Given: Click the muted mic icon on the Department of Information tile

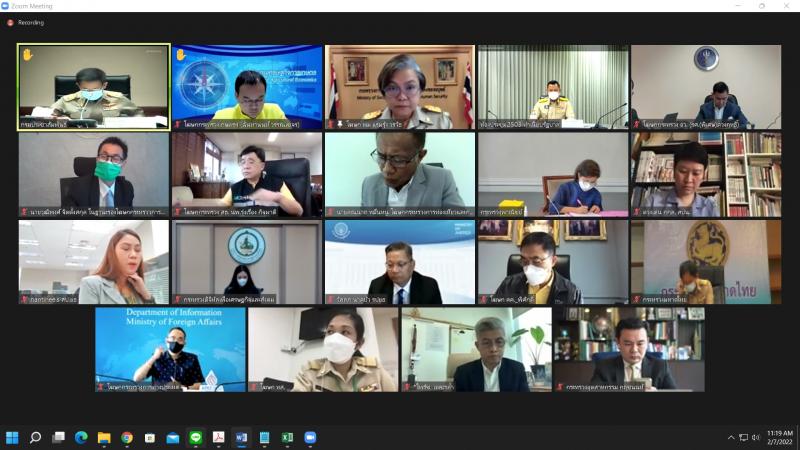Looking at the screenshot, I should (101, 387).
